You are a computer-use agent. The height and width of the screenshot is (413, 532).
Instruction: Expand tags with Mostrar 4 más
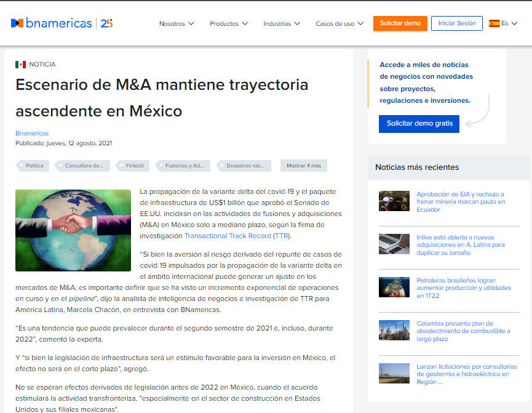pyautogui.click(x=304, y=166)
